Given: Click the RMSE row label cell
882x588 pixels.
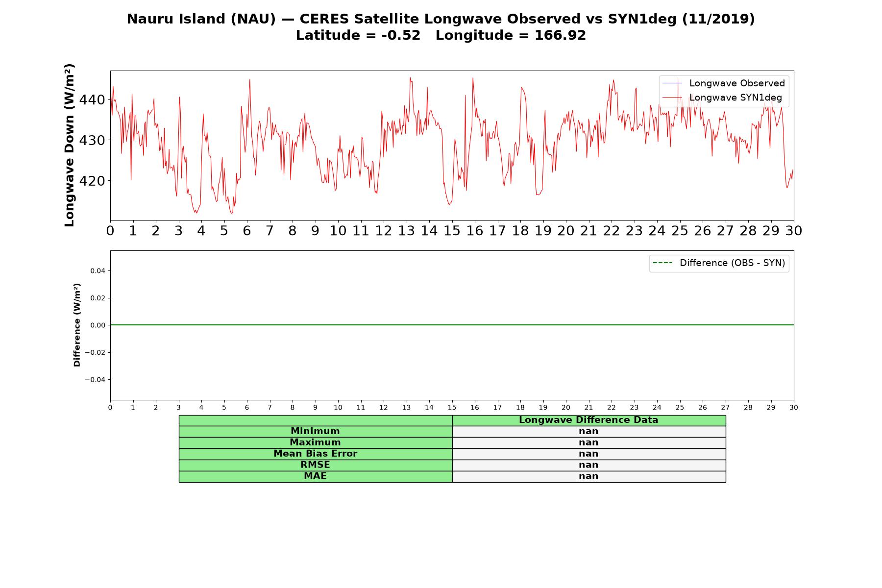Looking at the screenshot, I should tap(316, 465).
